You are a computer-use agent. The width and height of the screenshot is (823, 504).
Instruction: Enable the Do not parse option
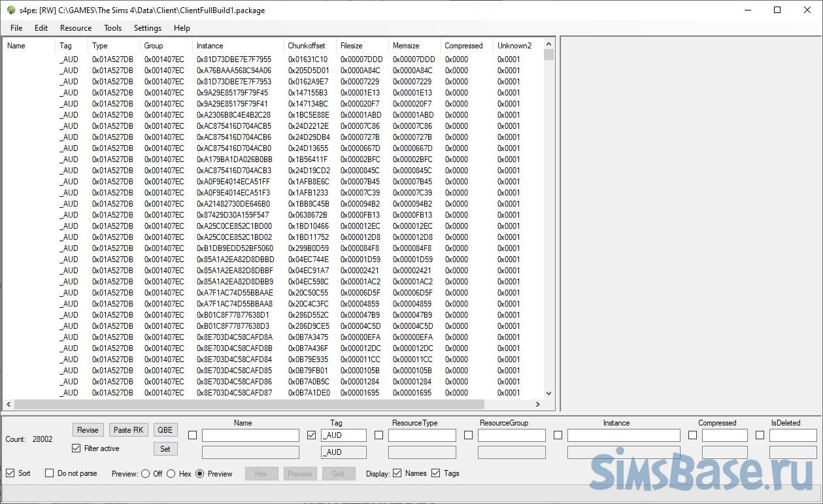pos(50,473)
